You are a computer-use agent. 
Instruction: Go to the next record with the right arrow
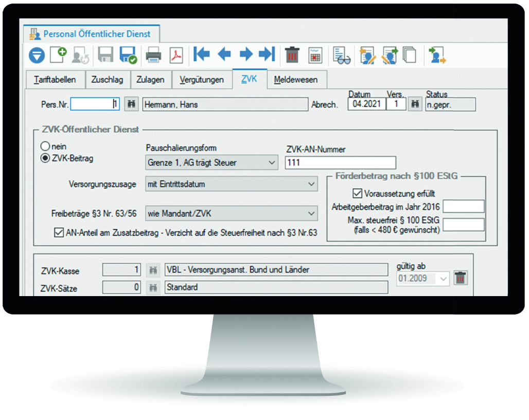pyautogui.click(x=245, y=54)
